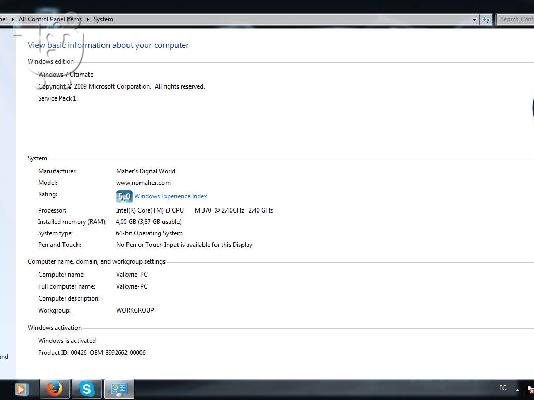Open the Windows Experience Index link
This screenshot has height=400, width=534.
tap(171, 196)
